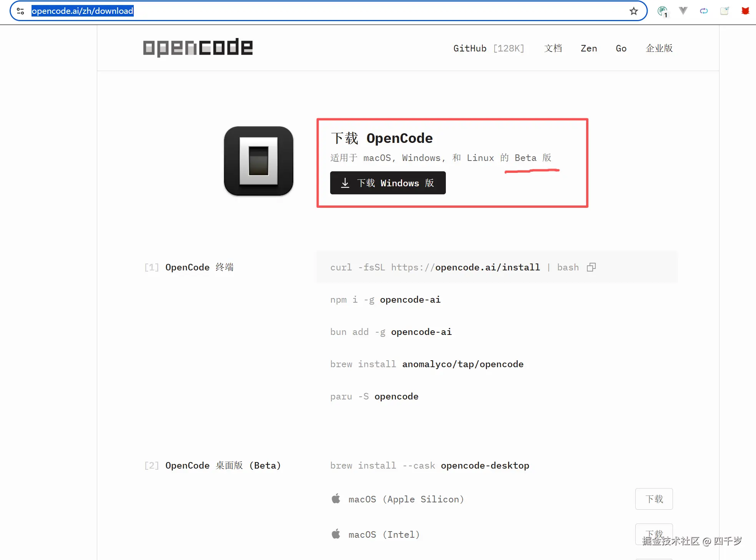
Task: Visit the 企业版 page
Action: 659,48
